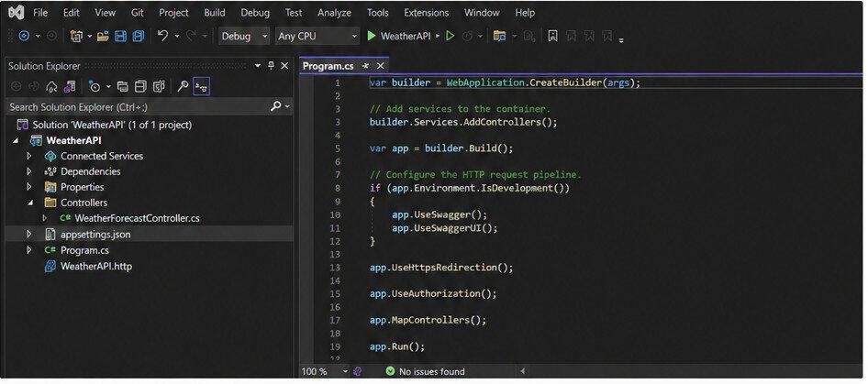Open the Solution Explorer window options dropdown
The image size is (868, 384).
click(258, 66)
